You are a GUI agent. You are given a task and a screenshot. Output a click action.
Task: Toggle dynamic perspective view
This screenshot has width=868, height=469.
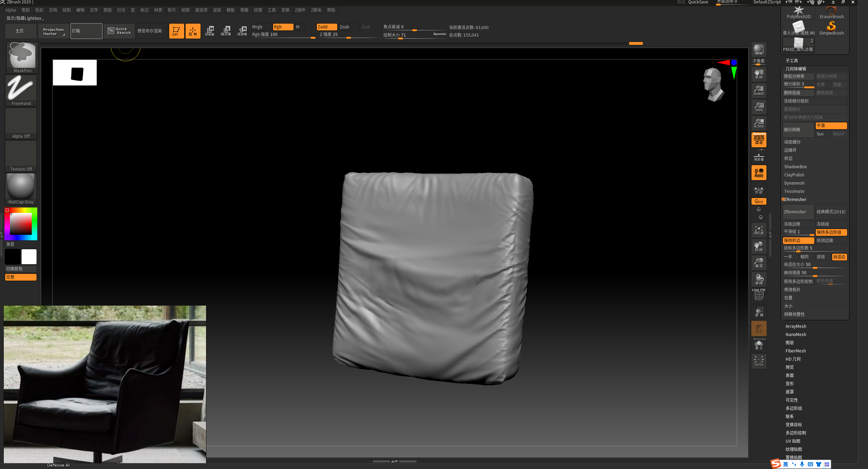[x=759, y=140]
